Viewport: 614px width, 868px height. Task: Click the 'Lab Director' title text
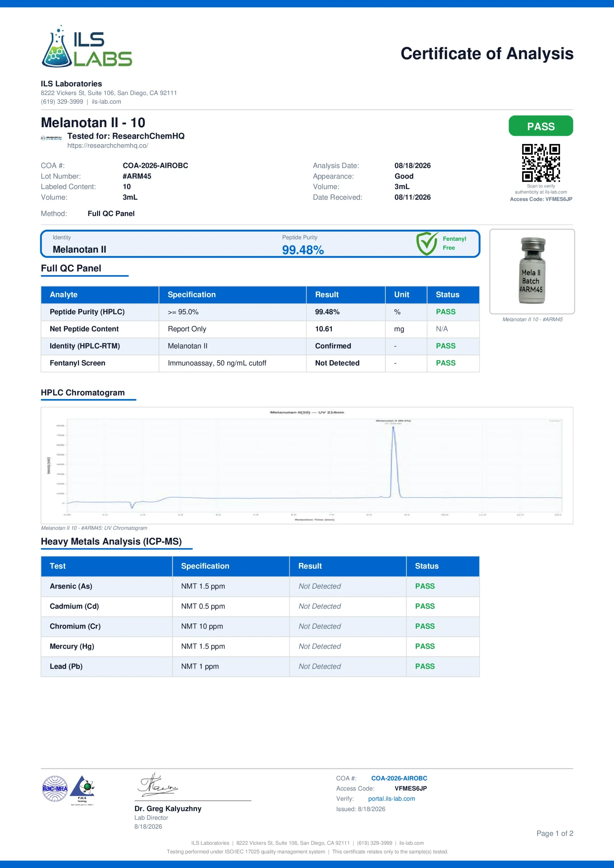(151, 818)
